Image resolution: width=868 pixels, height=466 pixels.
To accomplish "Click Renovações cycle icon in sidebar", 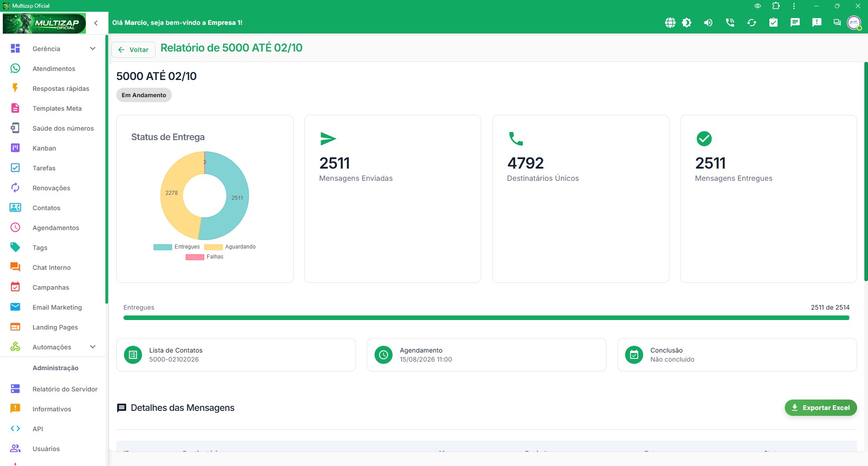I will 15,188.
